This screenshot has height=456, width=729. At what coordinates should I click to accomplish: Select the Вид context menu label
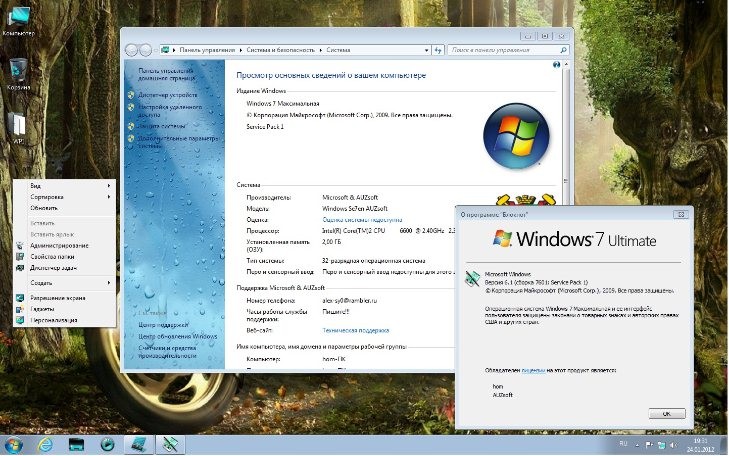tap(35, 185)
